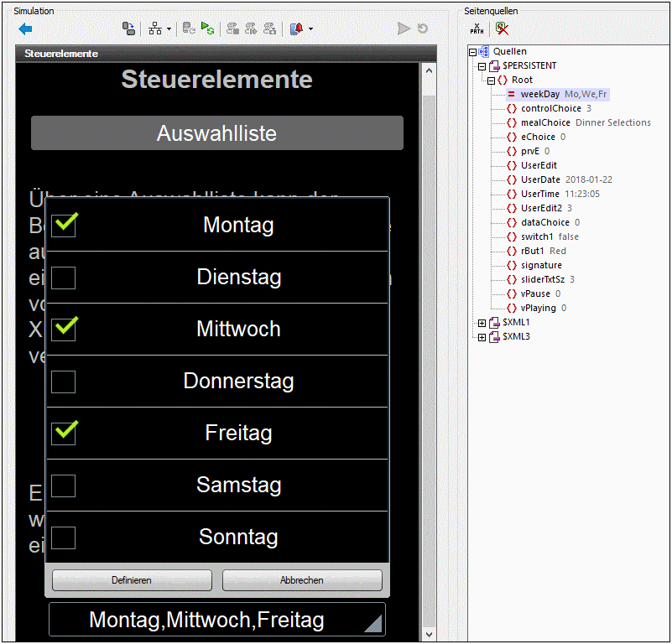The image size is (672, 644).
Task: Select the Sonntag list entry
Action: [x=238, y=537]
